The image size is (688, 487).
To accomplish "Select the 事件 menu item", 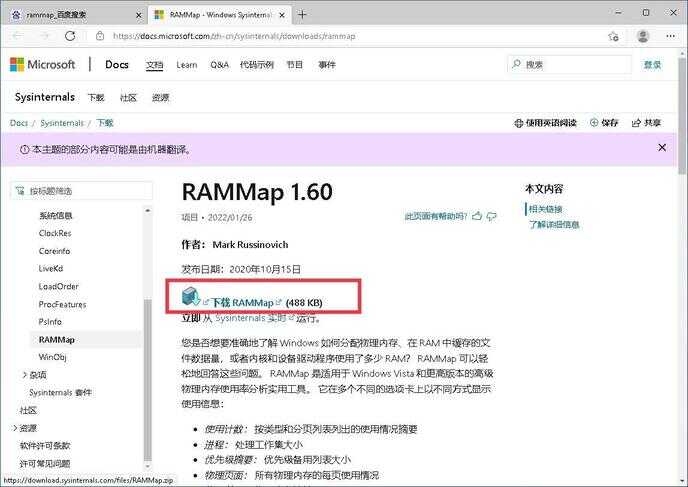I will pos(327,65).
